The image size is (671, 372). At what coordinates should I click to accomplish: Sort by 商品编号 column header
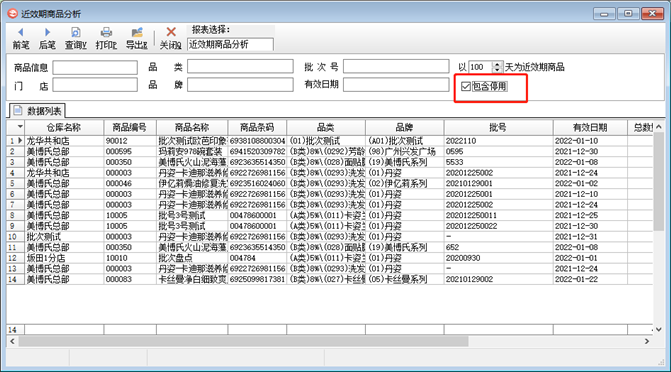pyautogui.click(x=130, y=128)
